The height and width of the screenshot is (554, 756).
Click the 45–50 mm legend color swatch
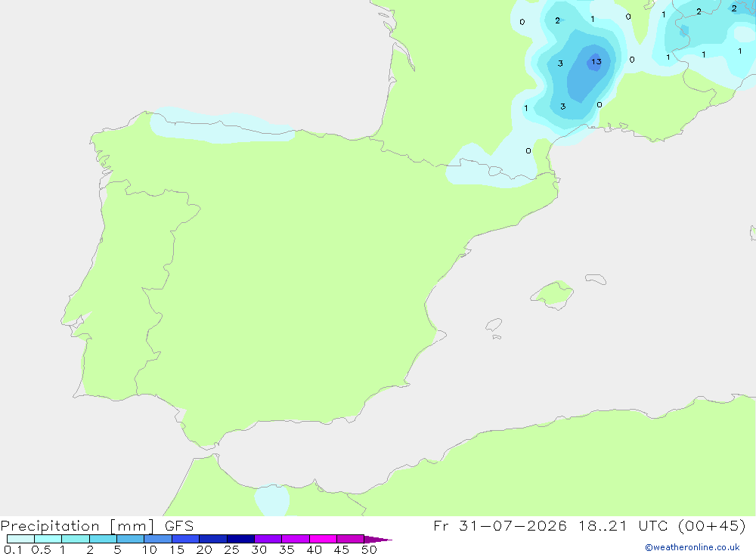pos(350,539)
